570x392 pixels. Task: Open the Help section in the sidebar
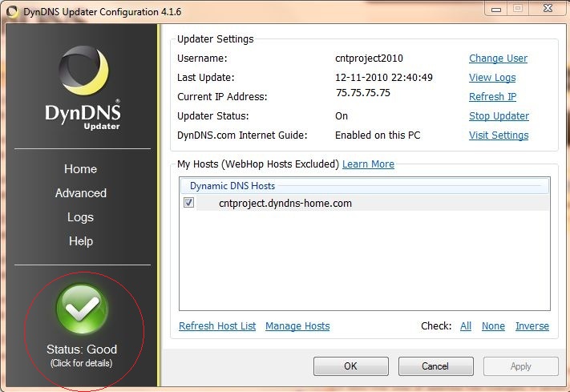[x=81, y=241]
